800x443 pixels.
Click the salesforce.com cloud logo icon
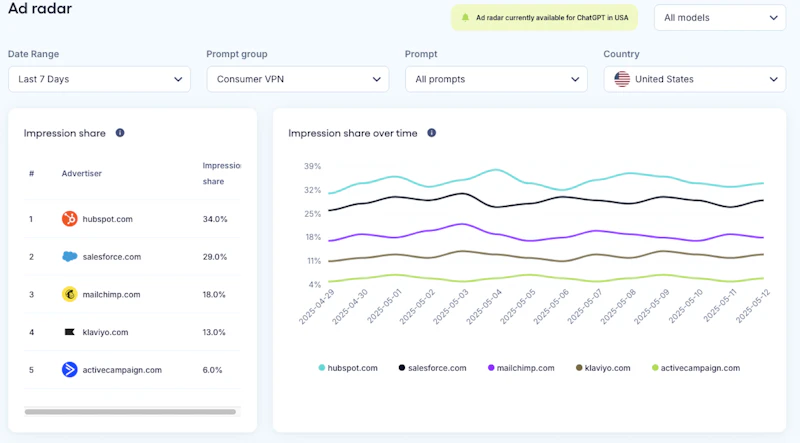(69, 256)
